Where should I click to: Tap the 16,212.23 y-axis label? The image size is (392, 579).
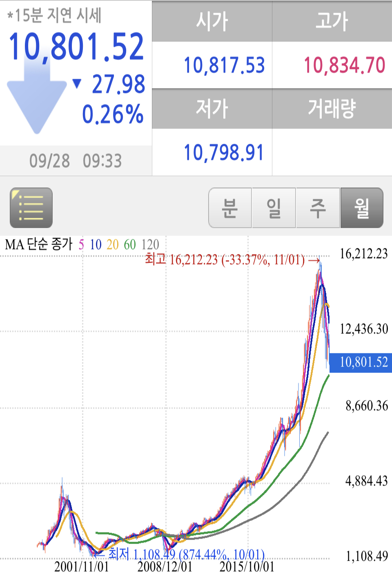pos(364,254)
